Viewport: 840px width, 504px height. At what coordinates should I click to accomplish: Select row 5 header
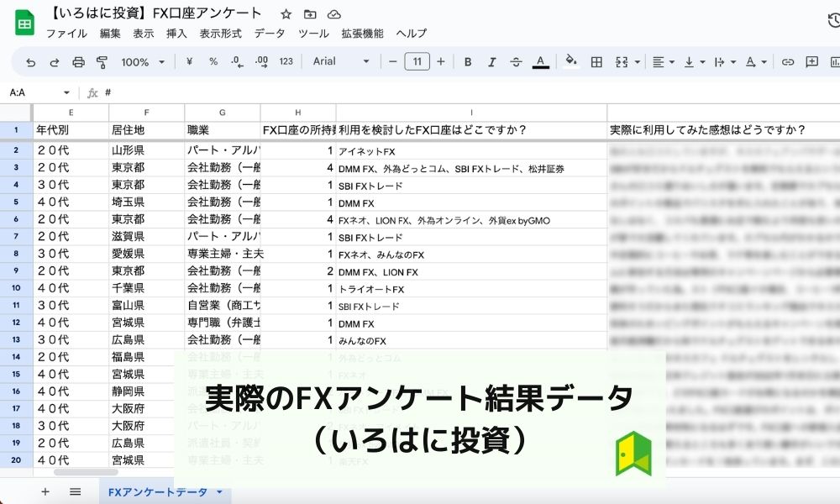tap(16, 202)
